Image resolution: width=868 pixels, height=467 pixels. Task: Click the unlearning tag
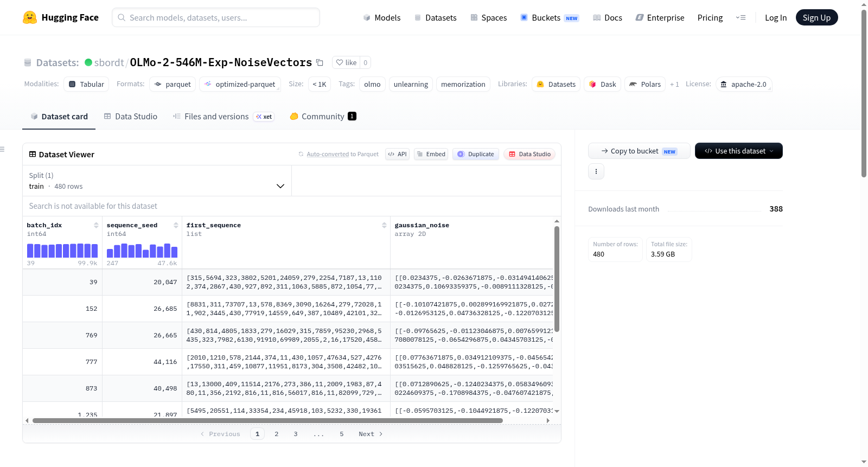(x=411, y=84)
